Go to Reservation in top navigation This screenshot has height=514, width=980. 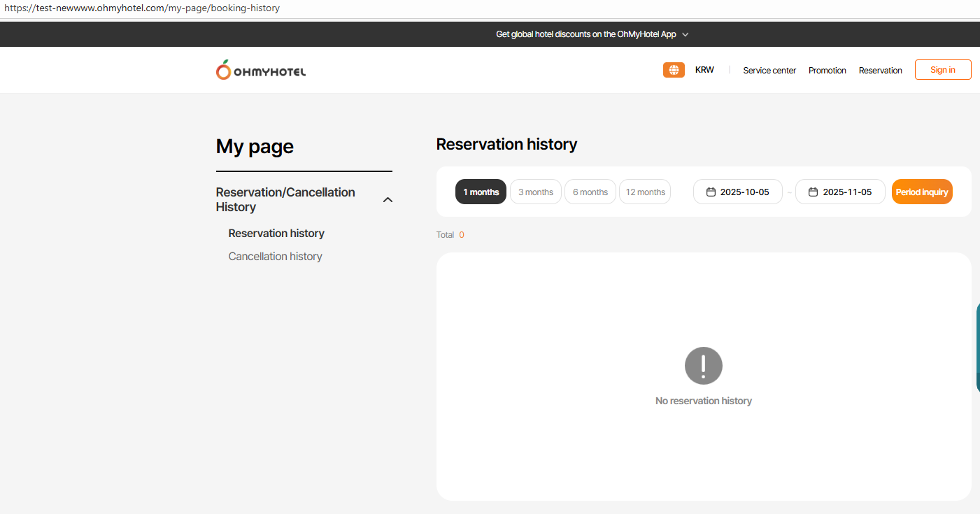tap(880, 71)
